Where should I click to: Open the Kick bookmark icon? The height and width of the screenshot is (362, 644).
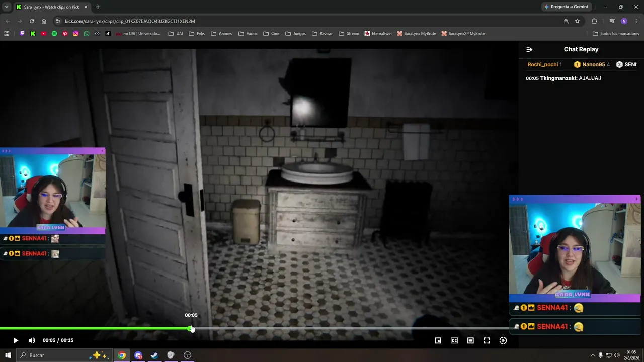(x=33, y=34)
